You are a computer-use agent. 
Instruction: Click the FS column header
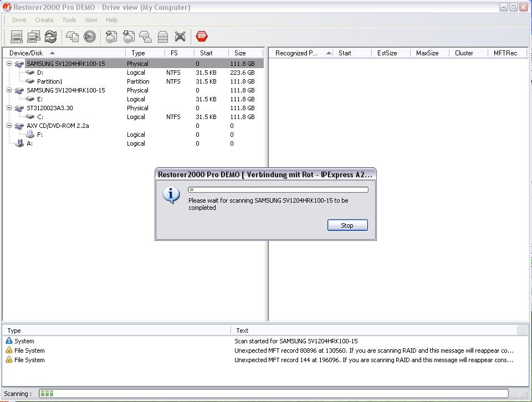click(180, 53)
